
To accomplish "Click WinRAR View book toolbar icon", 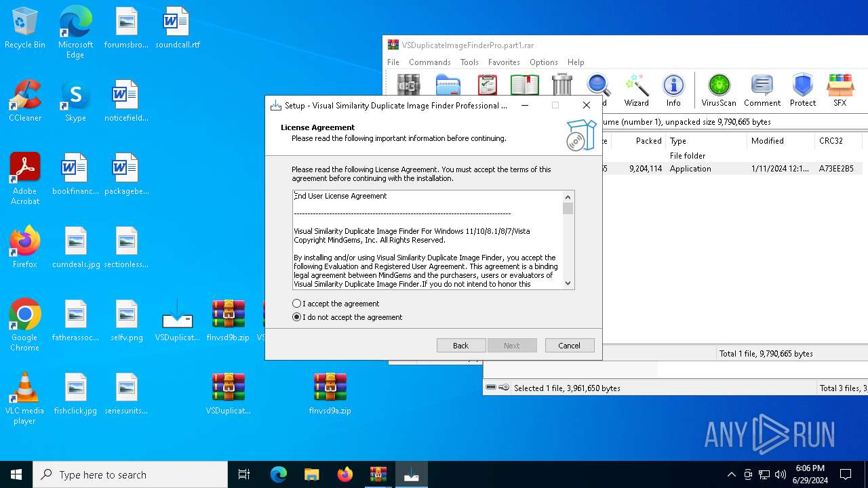I will 525,85.
